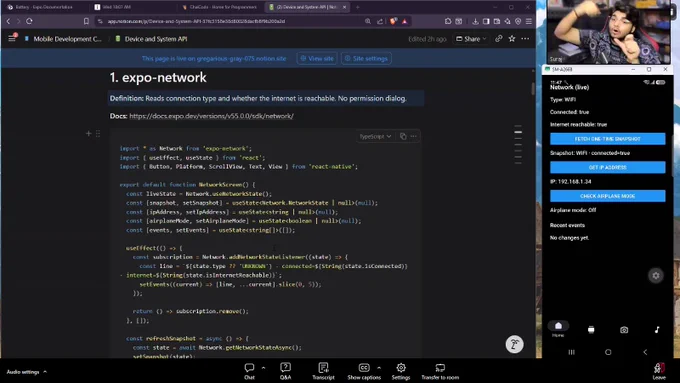Expand the caret next to Show captions
Screen dimensions: 680x383
(x=379, y=368)
